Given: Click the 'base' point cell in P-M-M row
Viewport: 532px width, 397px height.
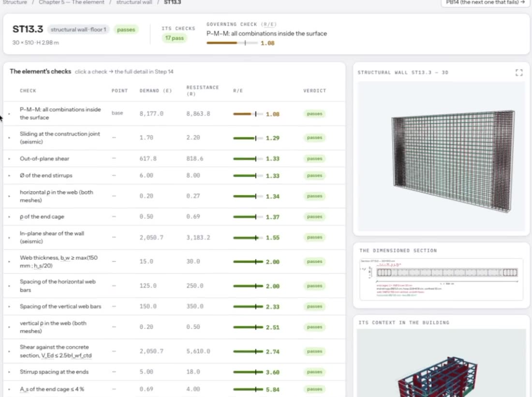Looking at the screenshot, I should pyautogui.click(x=117, y=113).
